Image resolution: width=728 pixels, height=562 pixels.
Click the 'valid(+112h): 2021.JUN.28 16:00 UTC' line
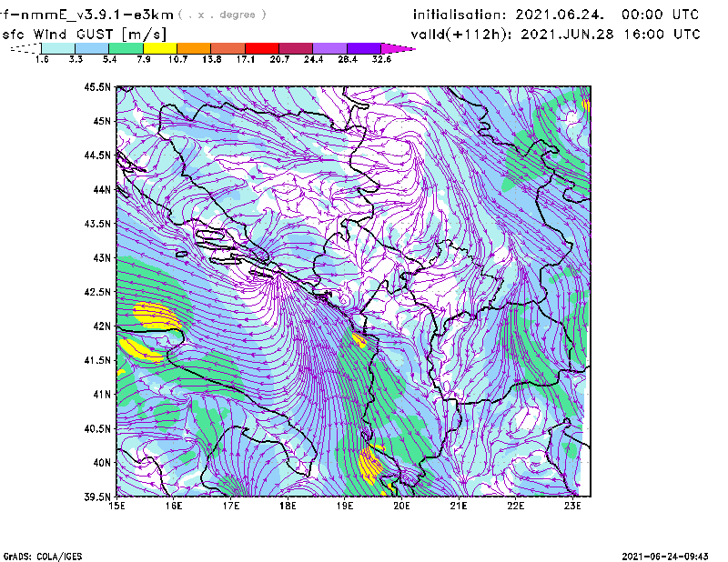coord(556,35)
